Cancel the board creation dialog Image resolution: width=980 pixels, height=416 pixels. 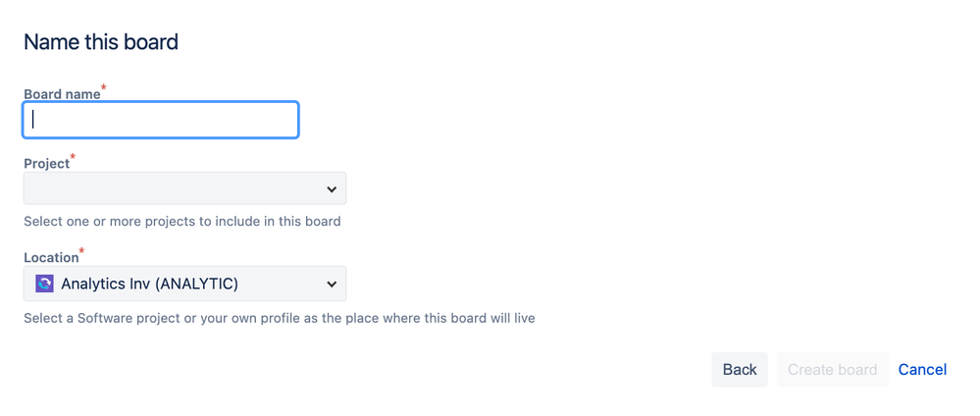922,370
